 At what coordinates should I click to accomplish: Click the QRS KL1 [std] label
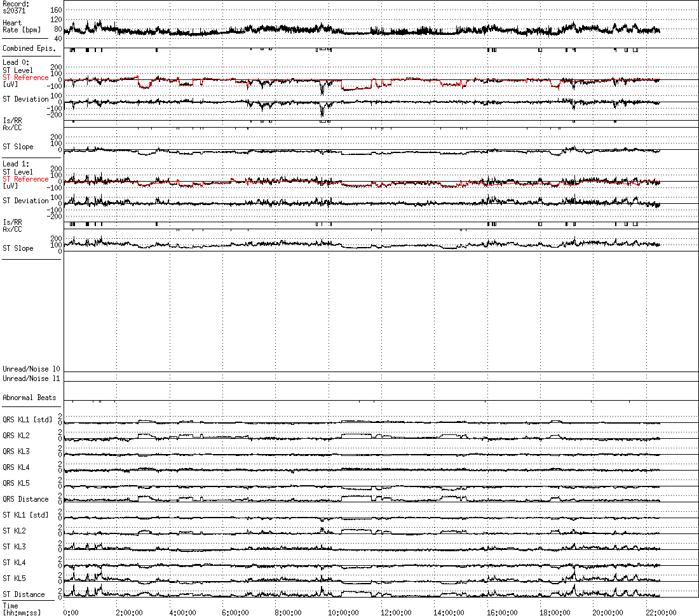coord(27,420)
